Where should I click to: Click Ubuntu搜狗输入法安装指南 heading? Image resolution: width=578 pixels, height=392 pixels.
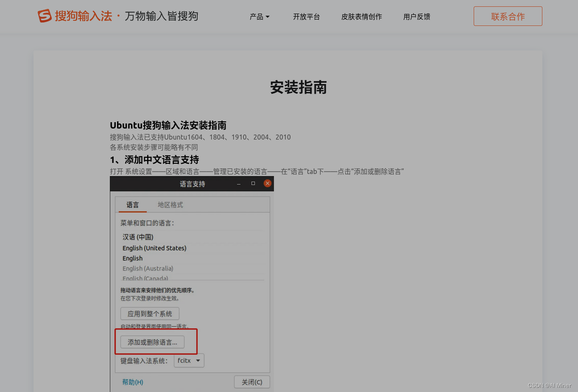click(x=168, y=126)
